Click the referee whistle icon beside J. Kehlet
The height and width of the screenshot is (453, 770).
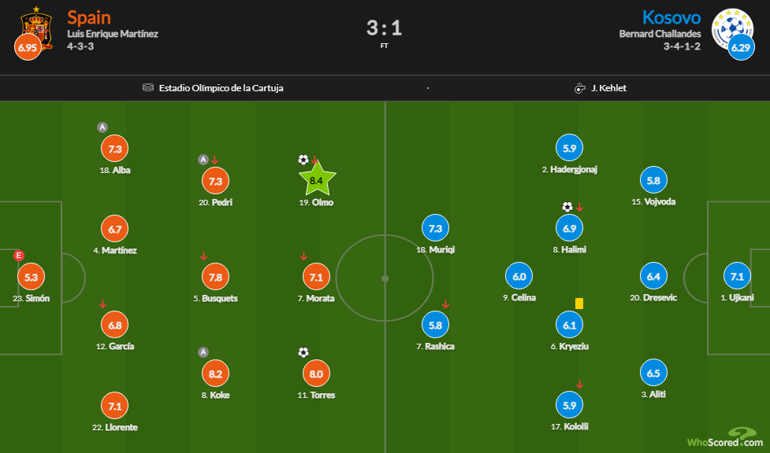[x=579, y=88]
